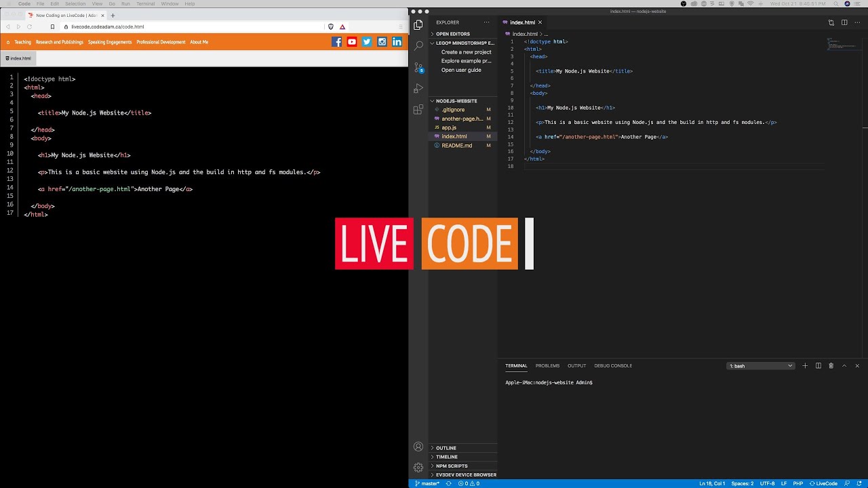Screen dimensions: 868x488
Task: Create a new terminal with plus icon
Action: [805, 366]
